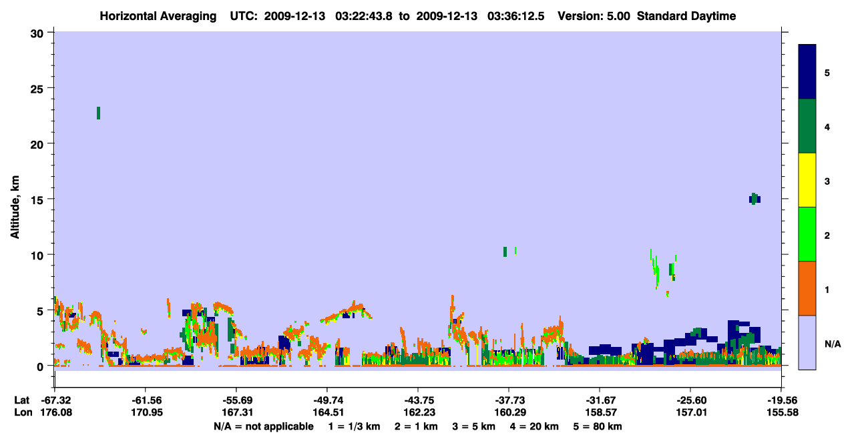Click the orange level 1 color swatch
The width and height of the screenshot is (868, 445).
tap(807, 288)
